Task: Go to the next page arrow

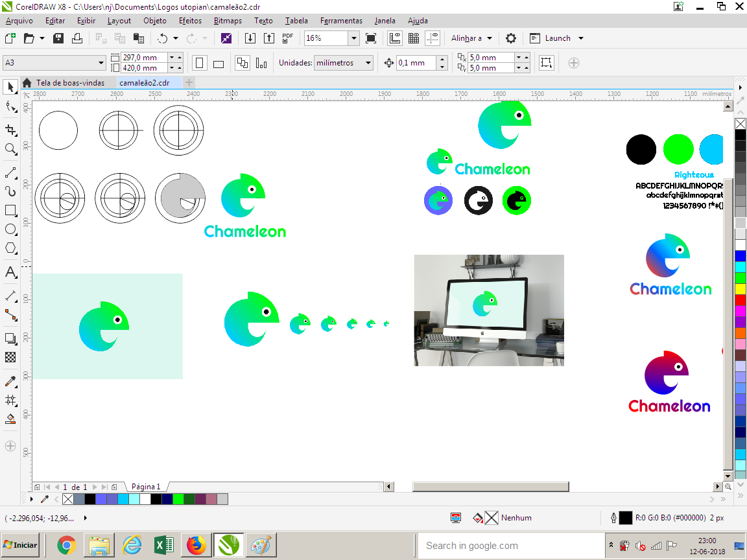Action: point(95,487)
